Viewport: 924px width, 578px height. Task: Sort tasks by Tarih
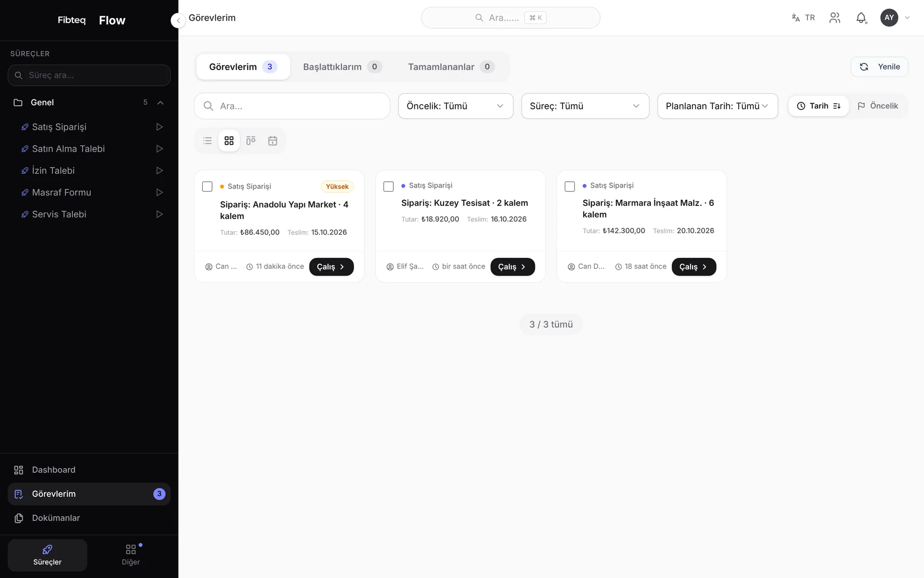[818, 106]
